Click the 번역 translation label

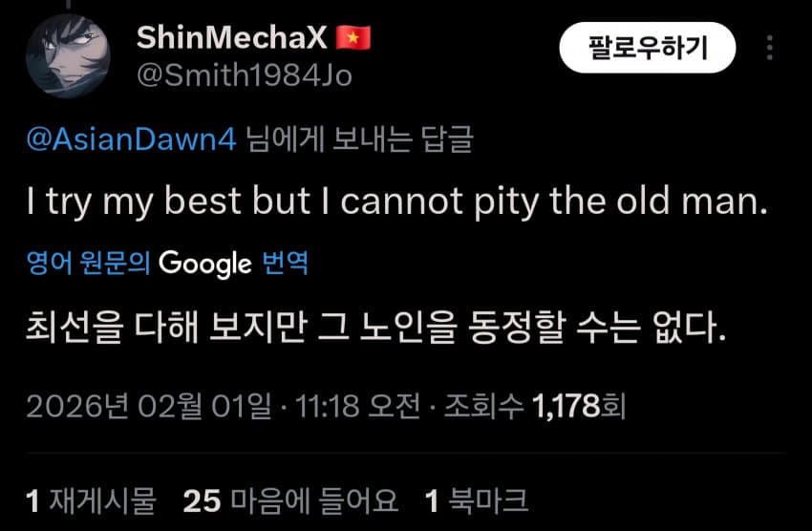tap(286, 263)
